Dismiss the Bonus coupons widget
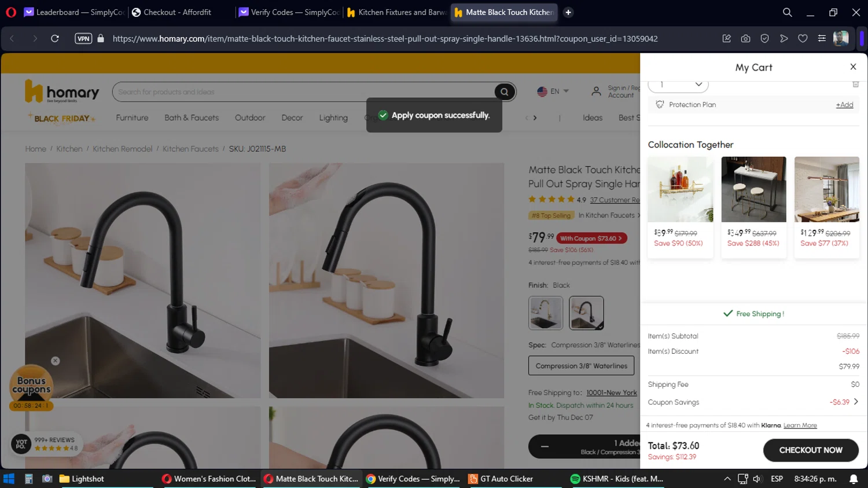This screenshot has width=868, height=488. pyautogui.click(x=56, y=361)
